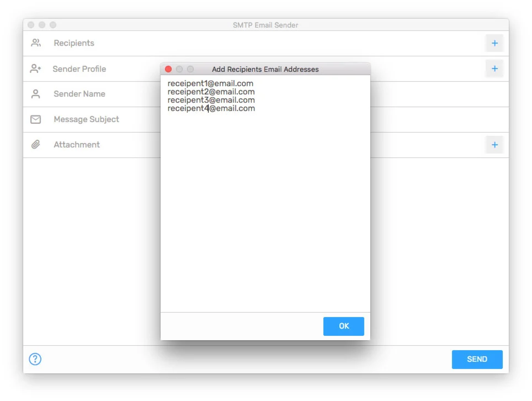Click the receipent1@email.com line

tap(210, 83)
